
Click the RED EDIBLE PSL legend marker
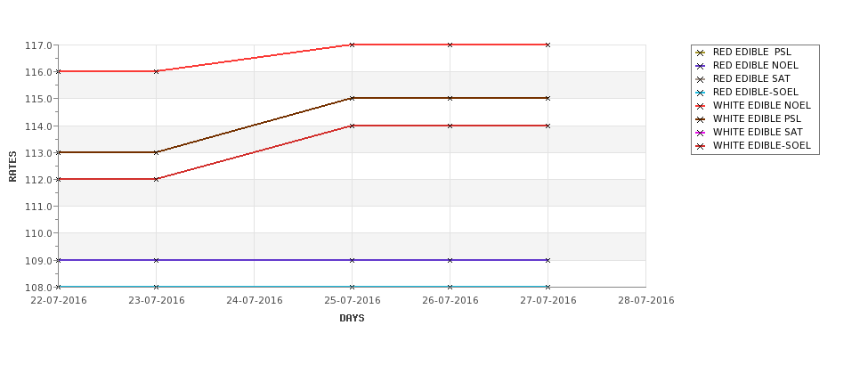[701, 53]
